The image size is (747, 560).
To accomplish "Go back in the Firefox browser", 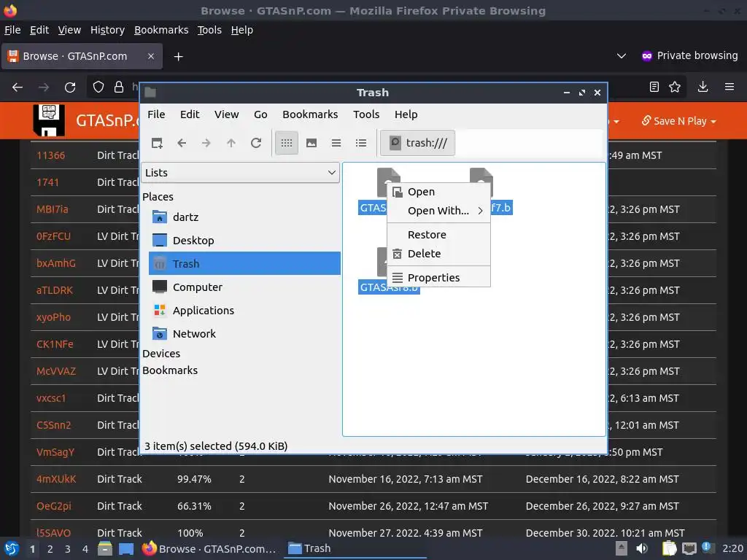I will (x=18, y=87).
